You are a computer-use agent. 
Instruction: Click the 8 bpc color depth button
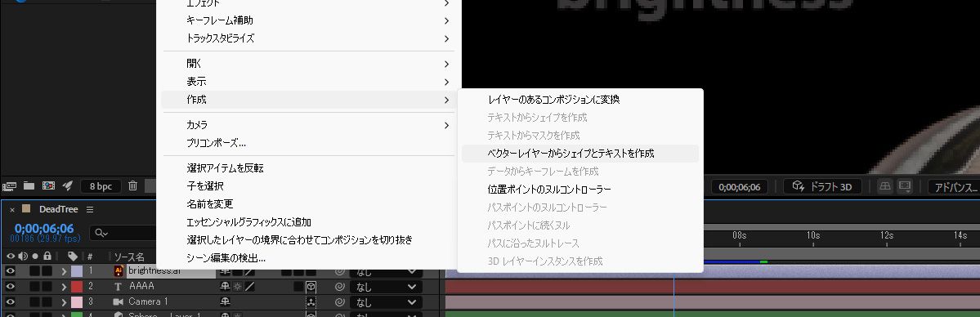[101, 186]
